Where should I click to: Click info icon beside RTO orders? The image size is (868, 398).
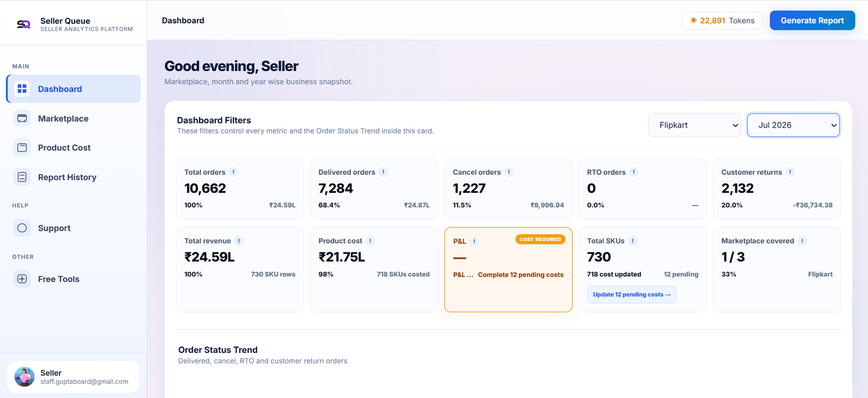(634, 172)
